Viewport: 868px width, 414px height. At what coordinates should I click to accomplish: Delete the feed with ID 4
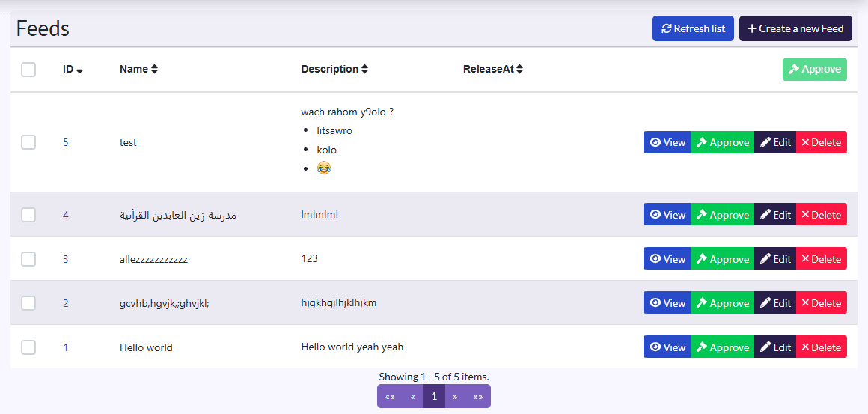click(822, 214)
